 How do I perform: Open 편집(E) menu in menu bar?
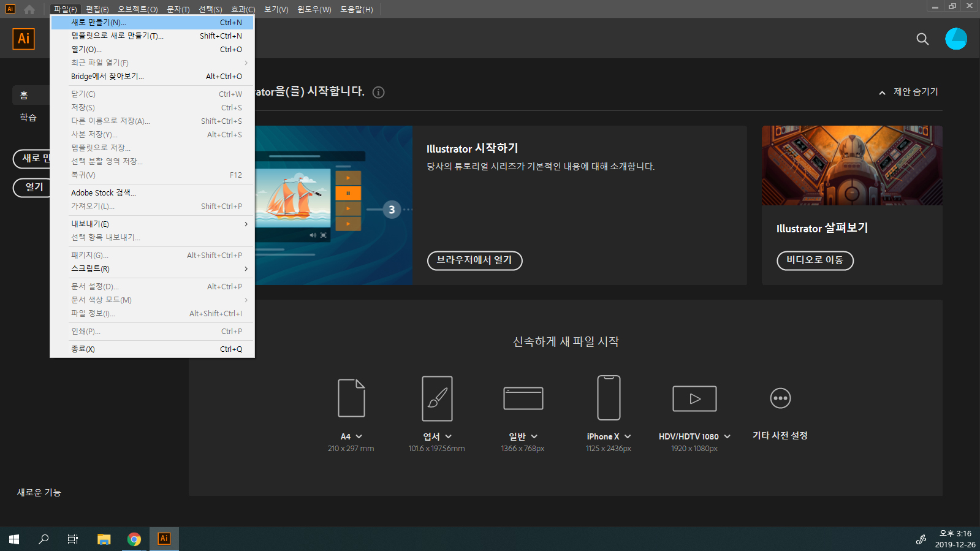click(97, 9)
